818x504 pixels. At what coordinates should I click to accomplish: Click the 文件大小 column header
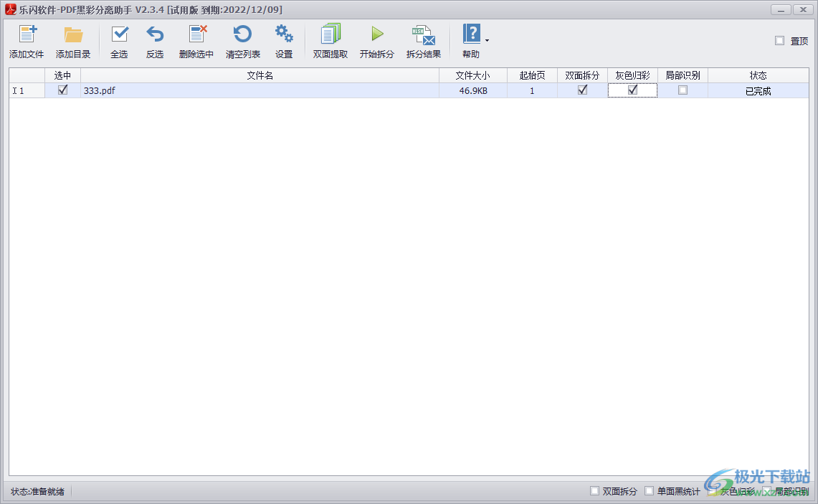click(x=473, y=76)
